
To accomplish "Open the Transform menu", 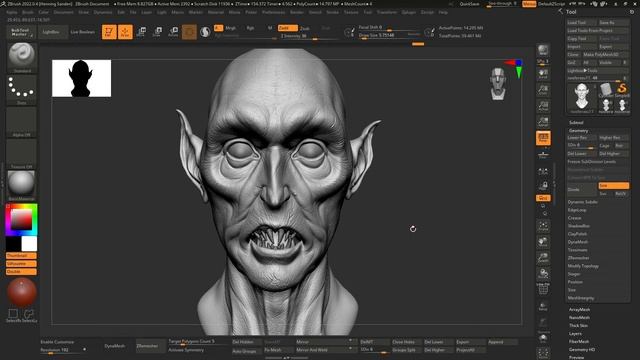I will point(387,12).
